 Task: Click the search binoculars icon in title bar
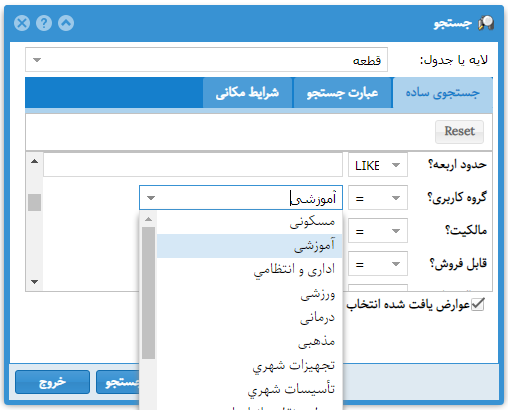point(486,23)
